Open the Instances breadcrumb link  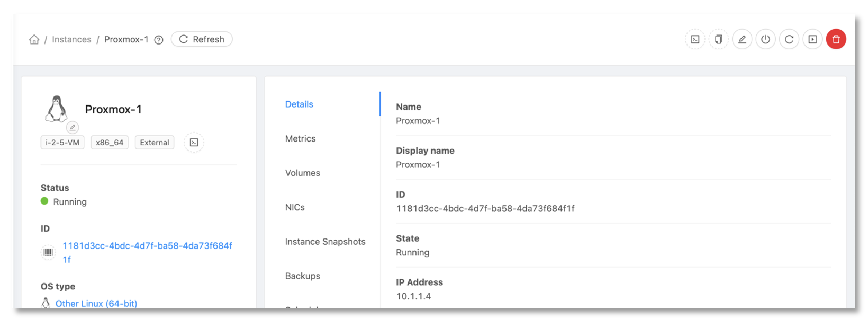[71, 40]
